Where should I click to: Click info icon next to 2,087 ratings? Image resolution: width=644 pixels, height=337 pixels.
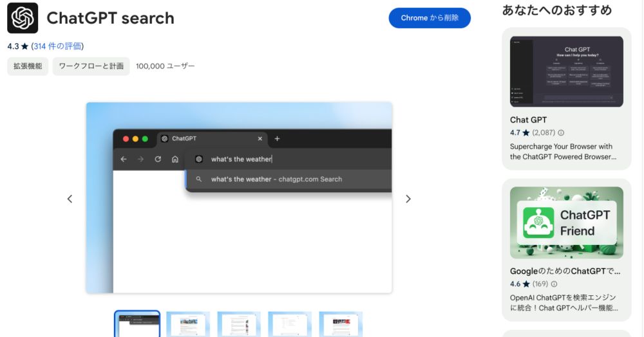point(561,133)
